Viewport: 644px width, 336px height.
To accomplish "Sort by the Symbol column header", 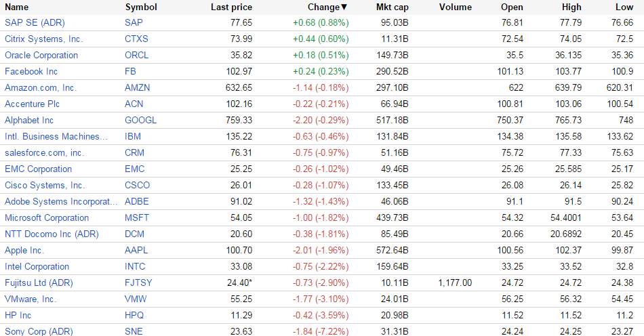I will (141, 7).
